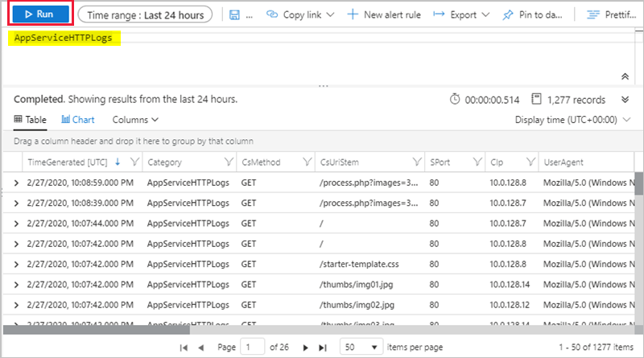Click the page number input field
644x358 pixels.
(x=254, y=347)
